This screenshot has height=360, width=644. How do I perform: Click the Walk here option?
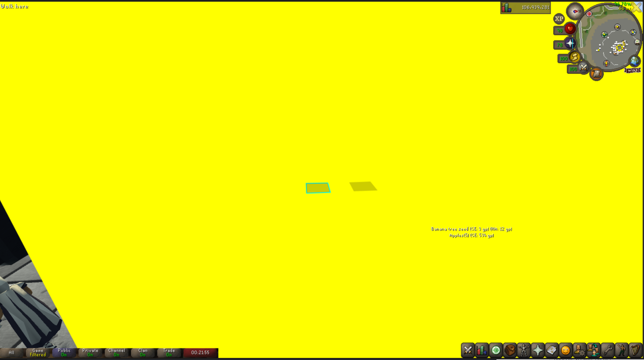(14, 6)
